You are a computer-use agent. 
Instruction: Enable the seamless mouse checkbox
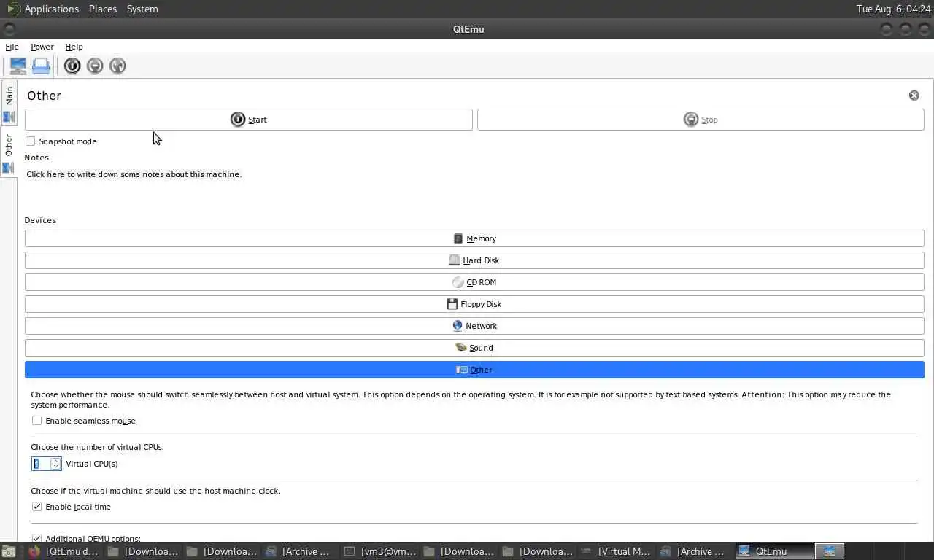pyautogui.click(x=37, y=421)
